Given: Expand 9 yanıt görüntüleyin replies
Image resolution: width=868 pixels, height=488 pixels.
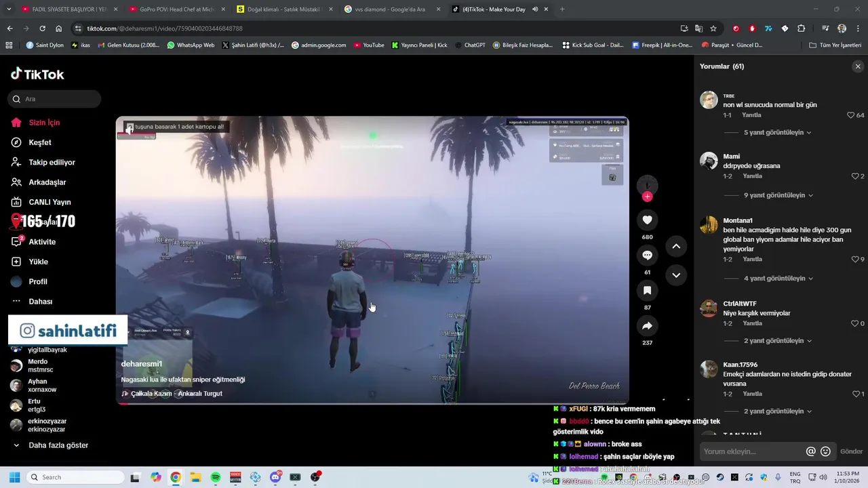Looking at the screenshot, I should click(x=778, y=195).
